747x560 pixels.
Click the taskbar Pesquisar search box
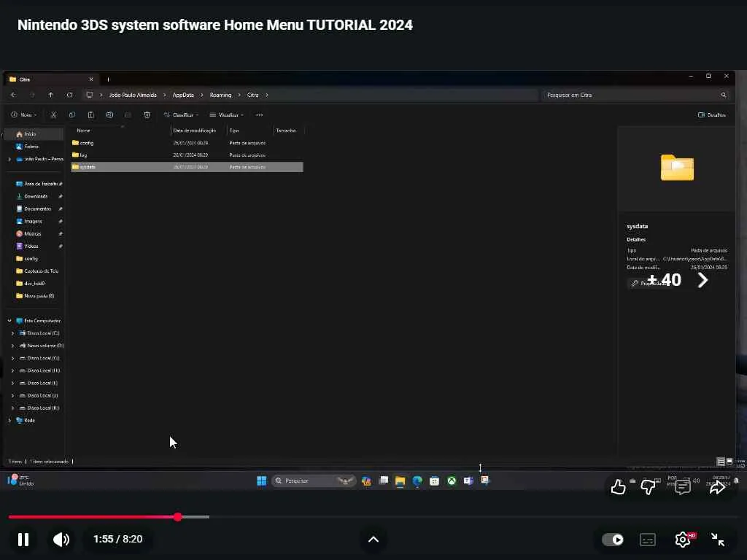314,481
